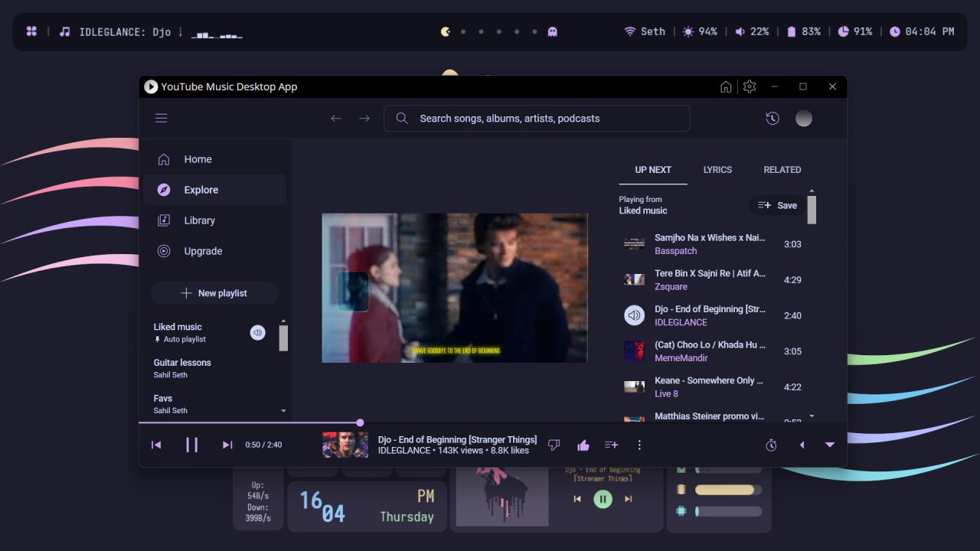This screenshot has width=980, height=551.
Task: Open the sleep timer icon
Action: tap(771, 445)
